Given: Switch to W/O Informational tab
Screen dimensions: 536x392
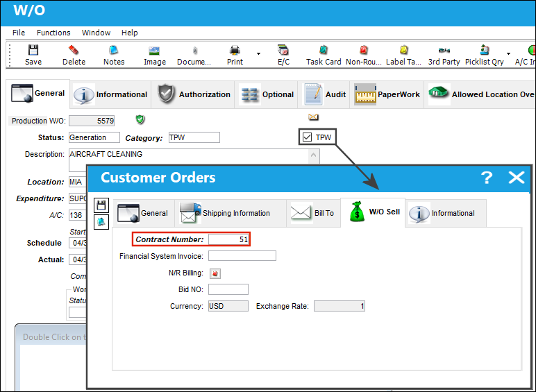Looking at the screenshot, I should [x=111, y=94].
